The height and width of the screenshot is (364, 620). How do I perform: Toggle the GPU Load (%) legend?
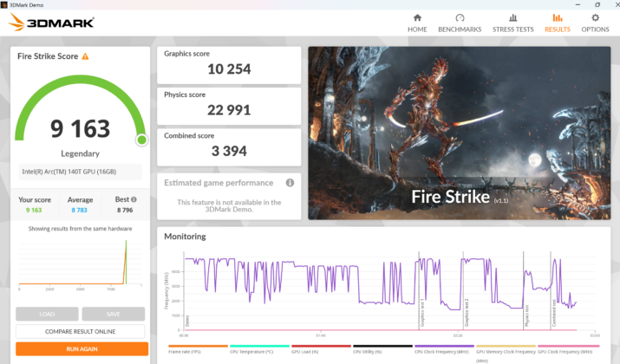click(x=321, y=349)
